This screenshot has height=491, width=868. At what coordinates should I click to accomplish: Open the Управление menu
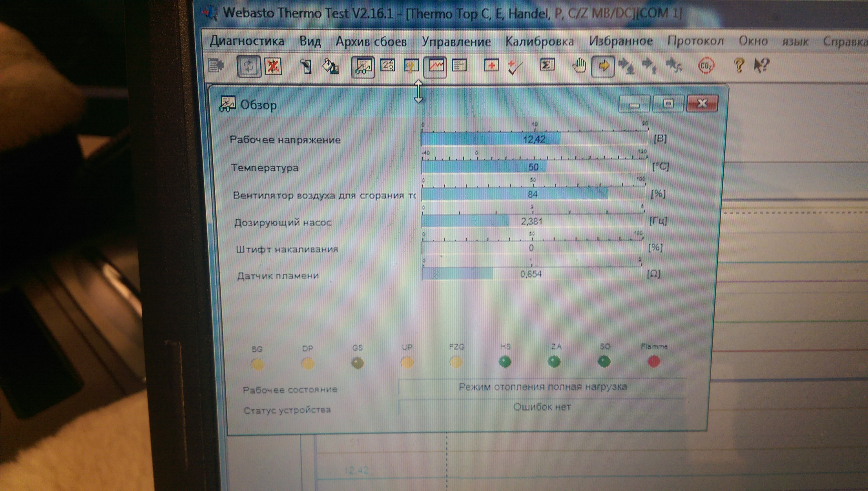click(x=456, y=42)
